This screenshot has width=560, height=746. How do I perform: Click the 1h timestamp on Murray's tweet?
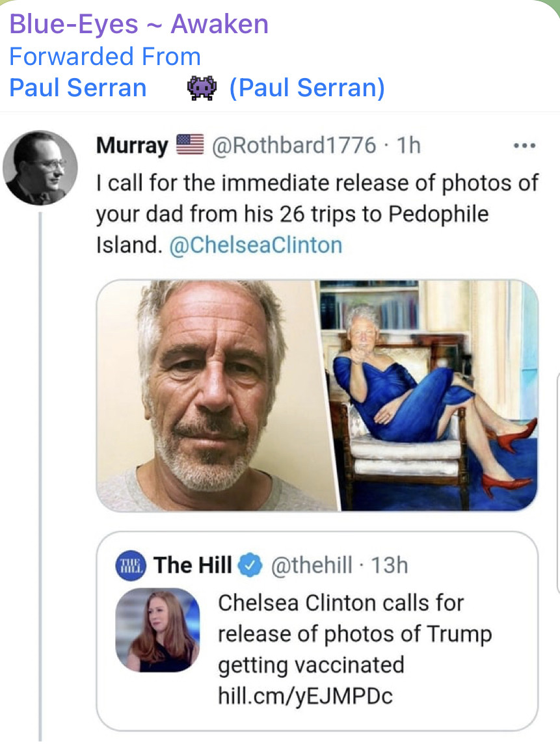point(408,145)
